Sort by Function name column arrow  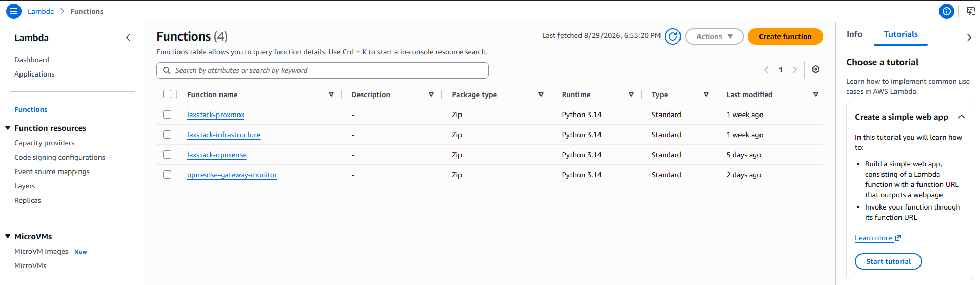331,94
